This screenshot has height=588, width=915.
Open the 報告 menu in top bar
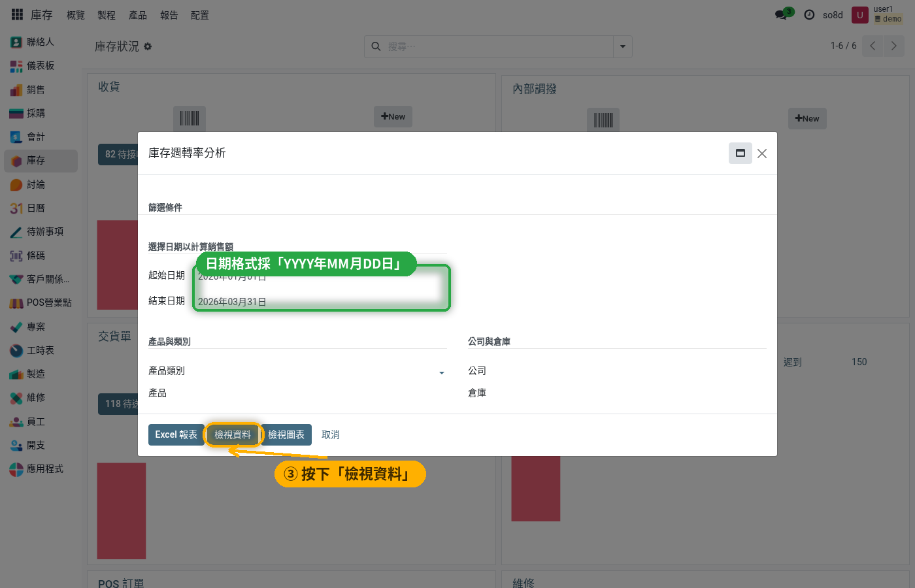169,15
